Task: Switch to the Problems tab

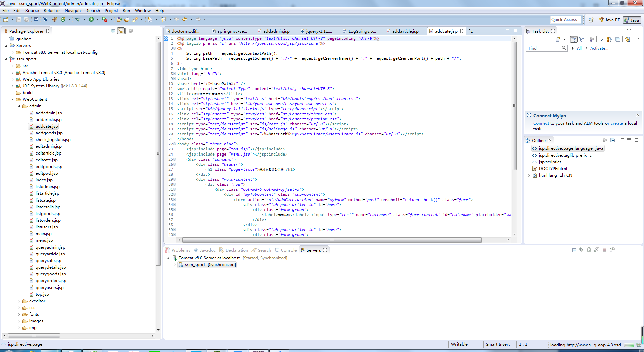Action: pos(177,250)
